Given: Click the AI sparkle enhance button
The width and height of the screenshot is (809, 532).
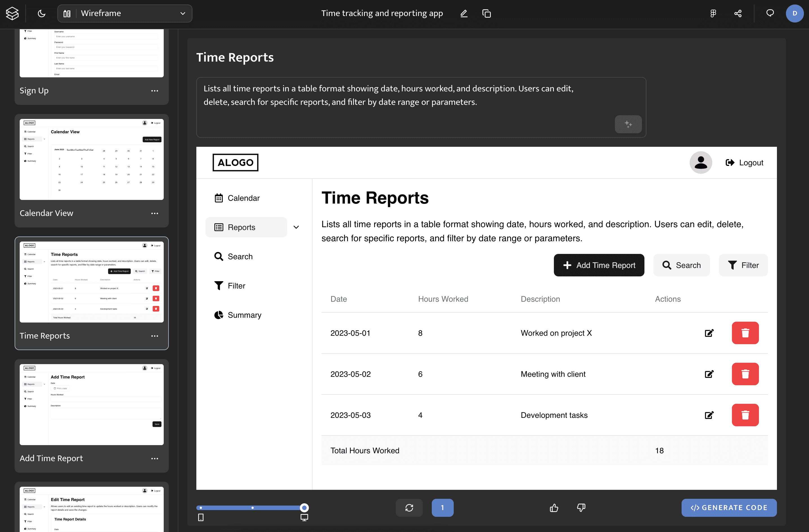Looking at the screenshot, I should coord(628,124).
